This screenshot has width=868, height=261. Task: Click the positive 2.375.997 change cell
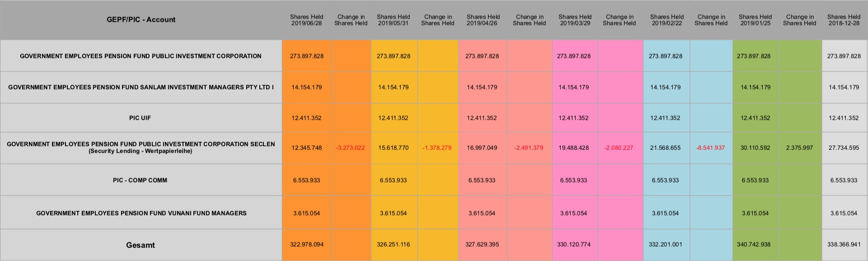799,148
